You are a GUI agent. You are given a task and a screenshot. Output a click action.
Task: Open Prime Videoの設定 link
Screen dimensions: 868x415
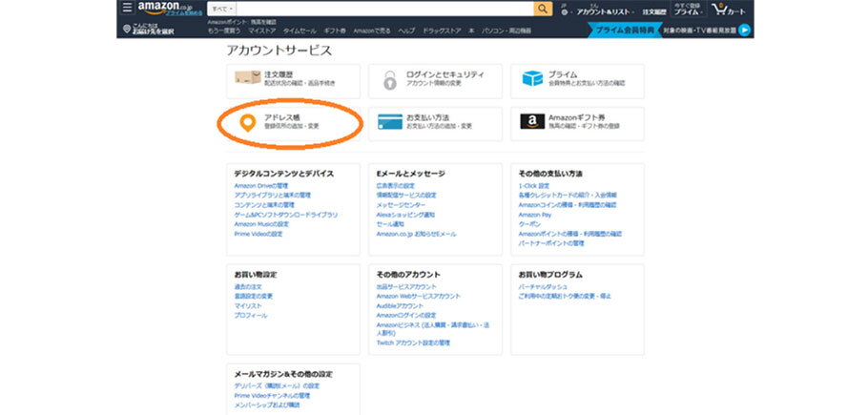(258, 234)
